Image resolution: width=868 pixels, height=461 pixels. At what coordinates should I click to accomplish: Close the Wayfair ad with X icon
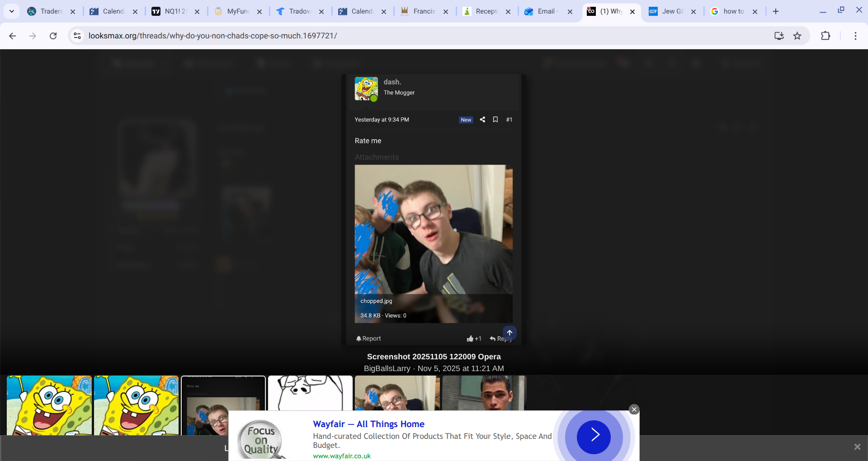[634, 409]
